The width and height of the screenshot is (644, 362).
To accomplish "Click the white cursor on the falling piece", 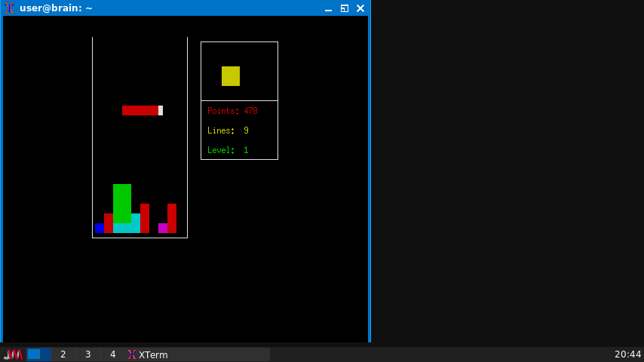I will tap(161, 111).
